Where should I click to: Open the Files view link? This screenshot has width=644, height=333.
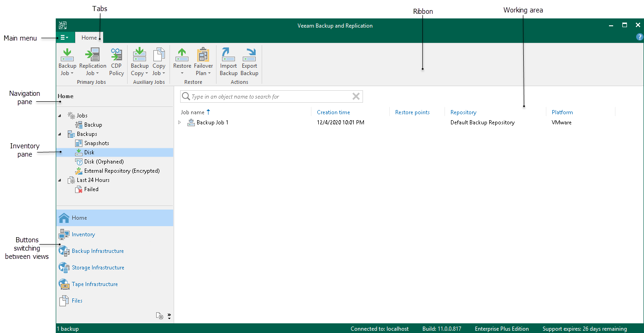77,301
